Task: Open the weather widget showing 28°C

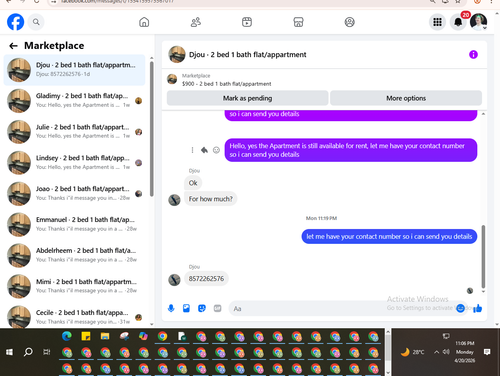Action: point(413,352)
